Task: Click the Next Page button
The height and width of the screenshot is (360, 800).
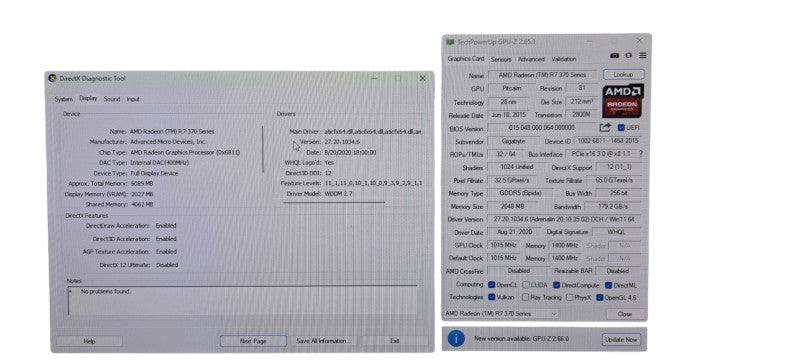Action: tap(253, 341)
